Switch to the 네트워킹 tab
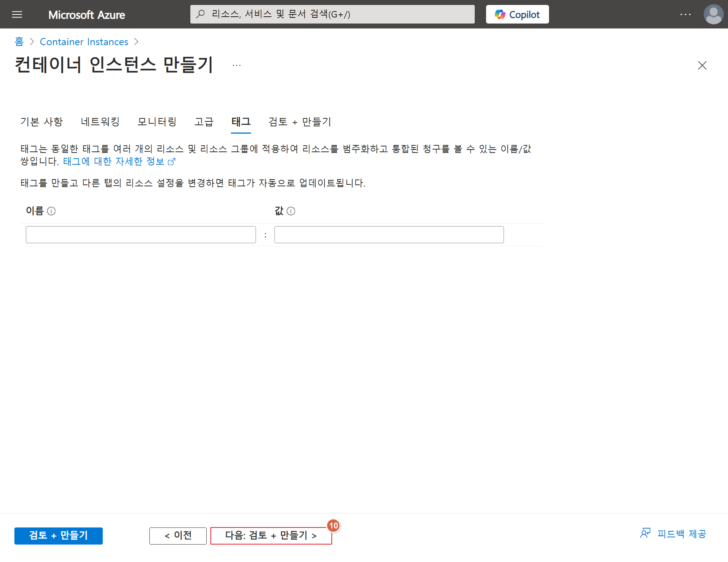728x562 pixels. pyautogui.click(x=100, y=122)
